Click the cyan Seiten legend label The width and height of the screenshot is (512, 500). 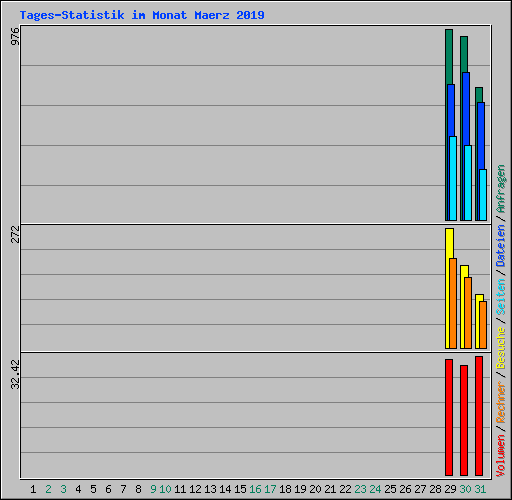coord(501,297)
